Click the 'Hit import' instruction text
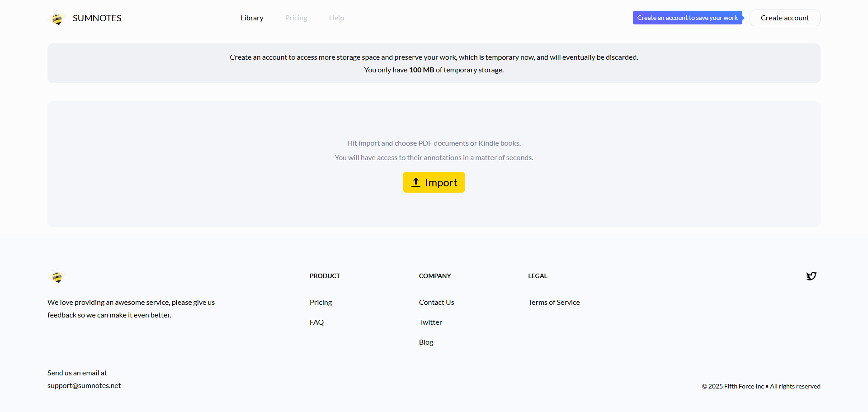The height and width of the screenshot is (412, 868). point(434,143)
